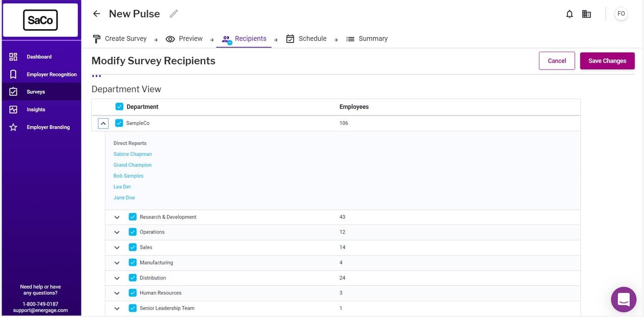Click the Save Changes button
The width and height of the screenshot is (644, 317).
tap(607, 61)
